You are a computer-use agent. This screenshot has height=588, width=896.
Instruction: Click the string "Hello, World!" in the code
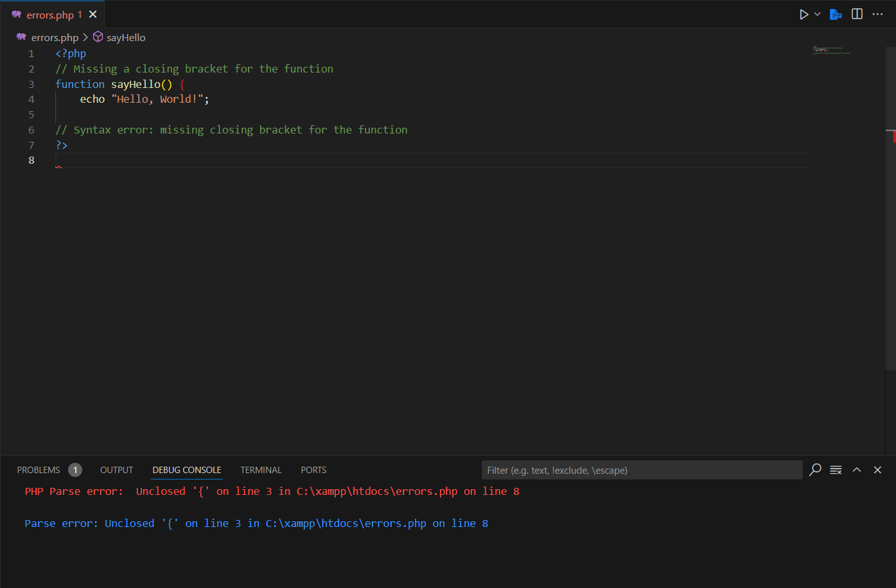pyautogui.click(x=157, y=99)
